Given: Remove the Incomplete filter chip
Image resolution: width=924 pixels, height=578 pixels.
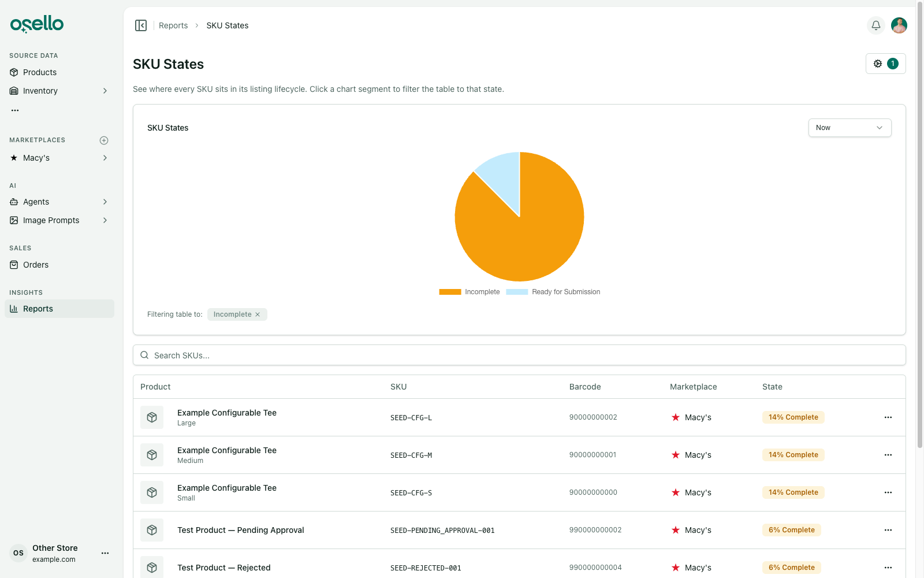Looking at the screenshot, I should 258,314.
